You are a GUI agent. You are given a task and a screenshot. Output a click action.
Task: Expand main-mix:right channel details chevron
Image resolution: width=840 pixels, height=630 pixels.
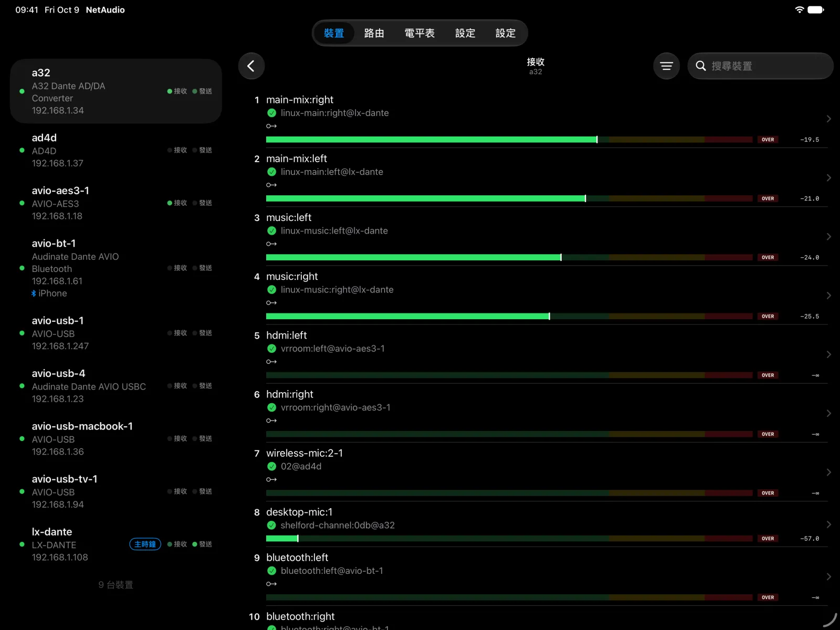pos(828,119)
